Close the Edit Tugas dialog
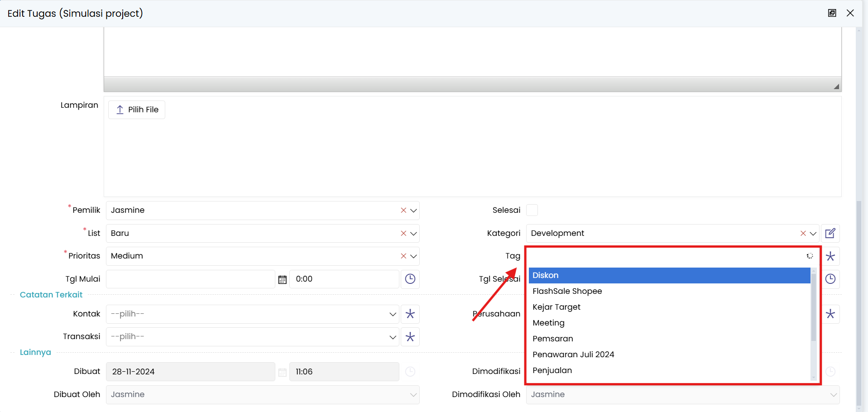Image resolution: width=868 pixels, height=412 pixels. (x=850, y=13)
